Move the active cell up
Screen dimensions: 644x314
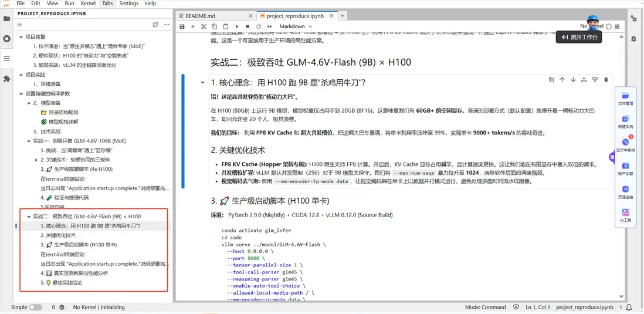[x=562, y=80]
